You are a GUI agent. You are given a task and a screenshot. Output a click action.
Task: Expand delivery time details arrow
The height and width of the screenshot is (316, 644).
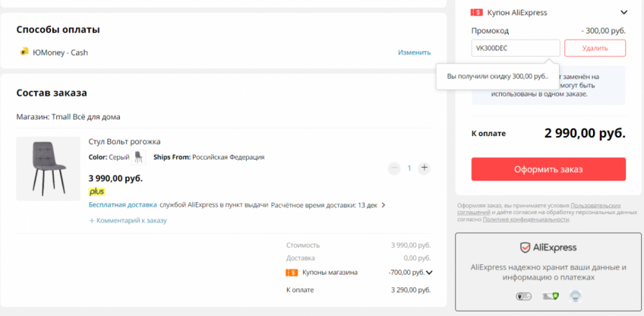coord(384,205)
